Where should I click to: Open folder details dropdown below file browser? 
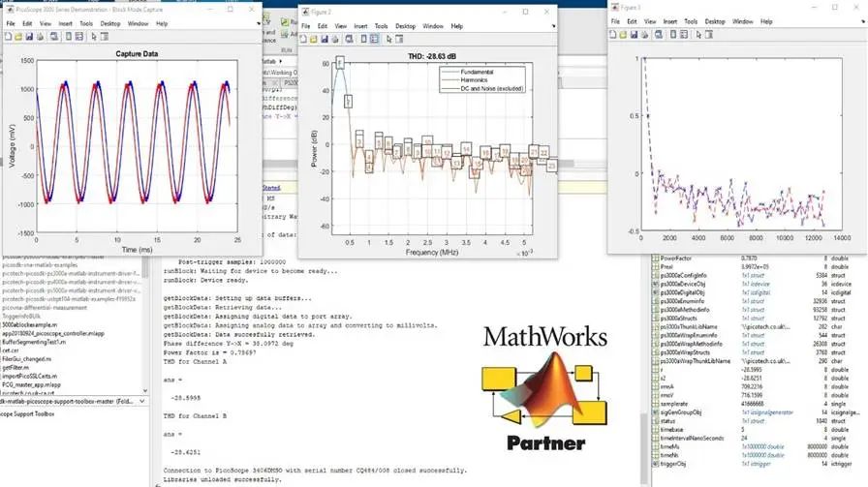(142, 401)
